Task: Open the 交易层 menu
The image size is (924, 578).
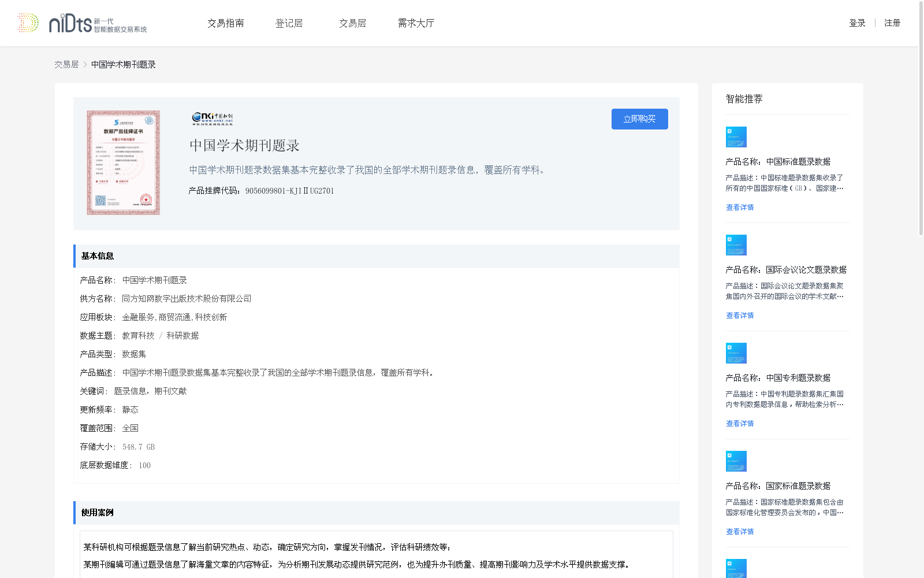Action: [x=353, y=23]
